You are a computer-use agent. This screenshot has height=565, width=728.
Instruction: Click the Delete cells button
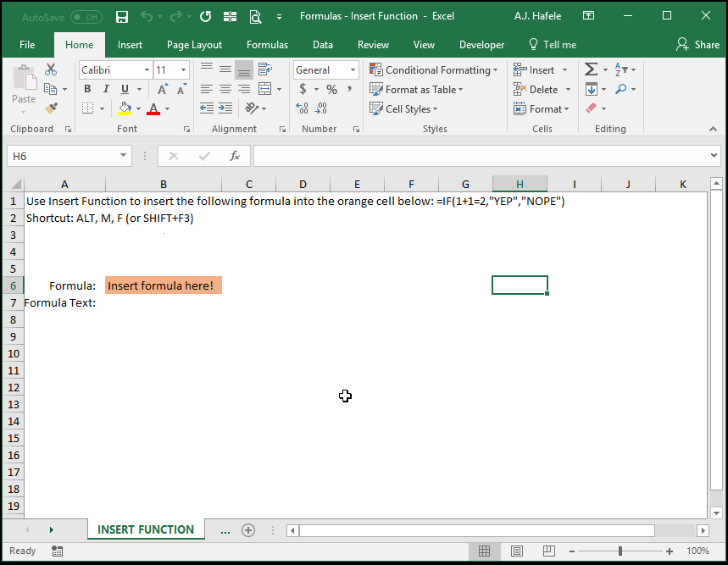click(x=536, y=90)
